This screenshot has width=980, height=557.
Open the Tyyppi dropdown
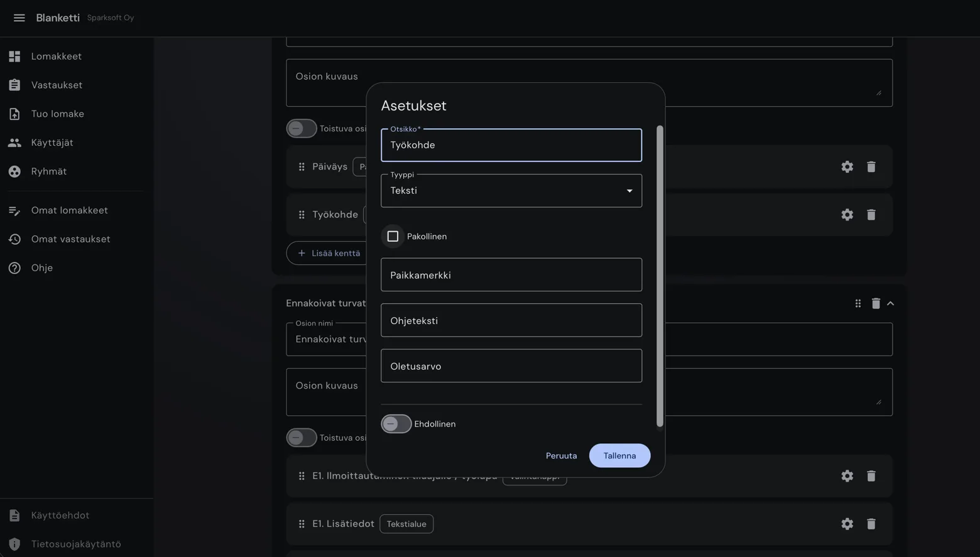coord(511,191)
